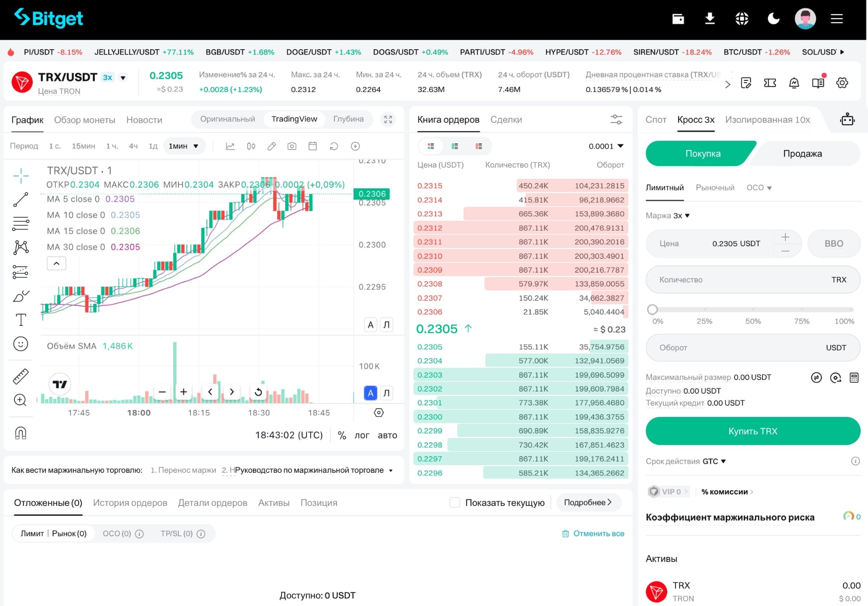Open the user avatar profile

[805, 18]
